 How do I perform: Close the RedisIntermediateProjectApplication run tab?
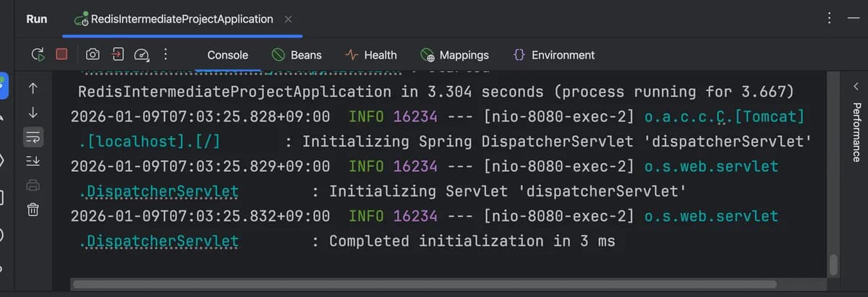[x=288, y=20]
